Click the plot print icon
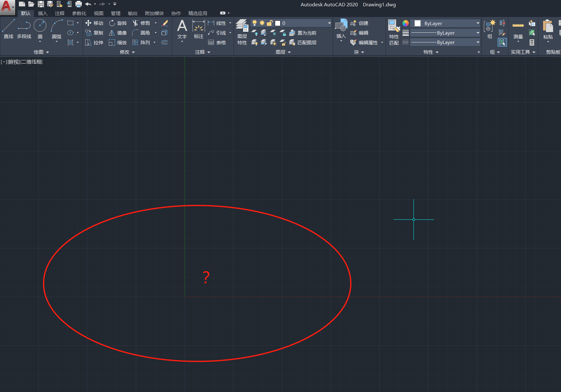561x392 pixels. point(79,4)
